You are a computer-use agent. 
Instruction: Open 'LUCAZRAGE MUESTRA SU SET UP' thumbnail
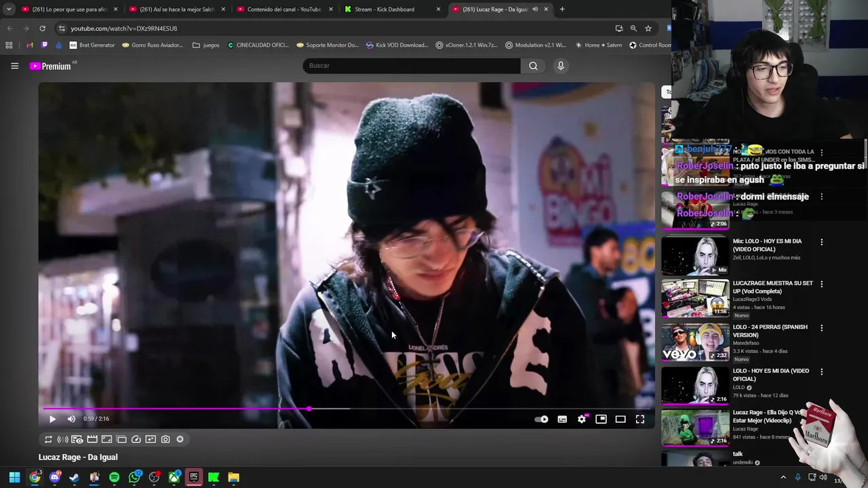695,298
